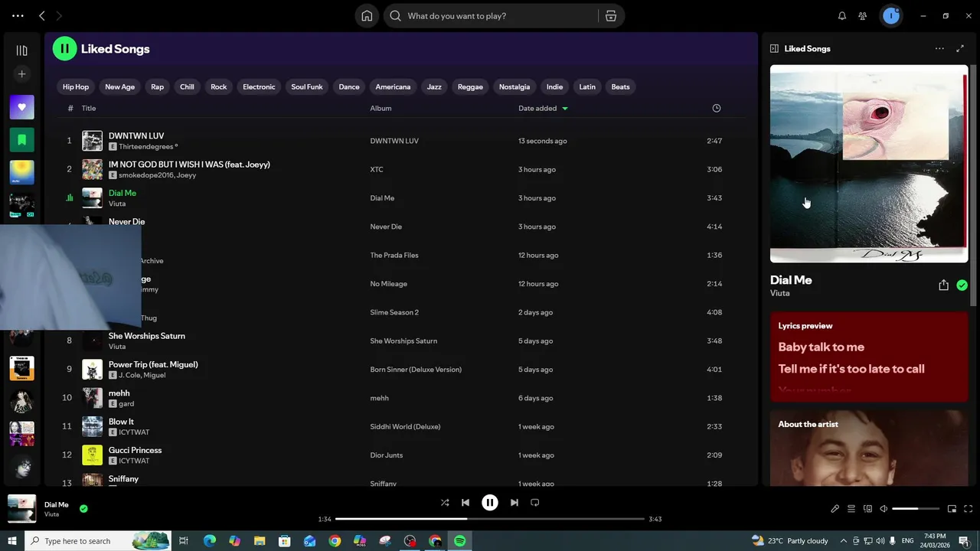Skip to the next track

[514, 503]
